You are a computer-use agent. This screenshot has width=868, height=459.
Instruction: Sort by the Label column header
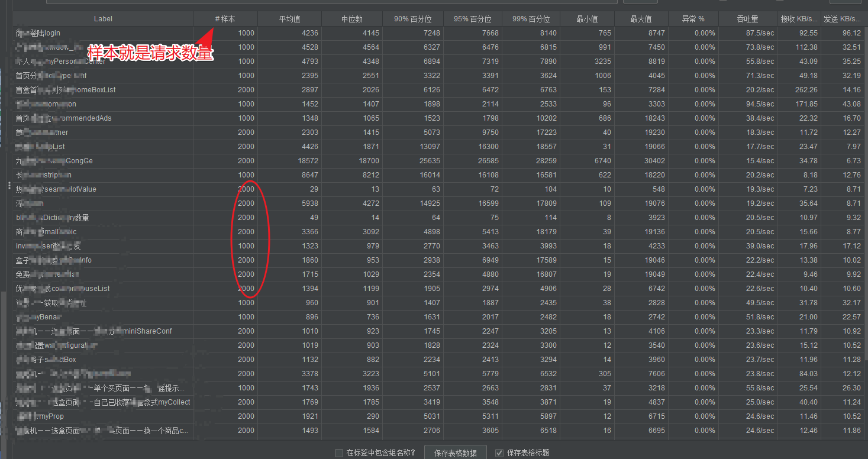click(x=103, y=19)
